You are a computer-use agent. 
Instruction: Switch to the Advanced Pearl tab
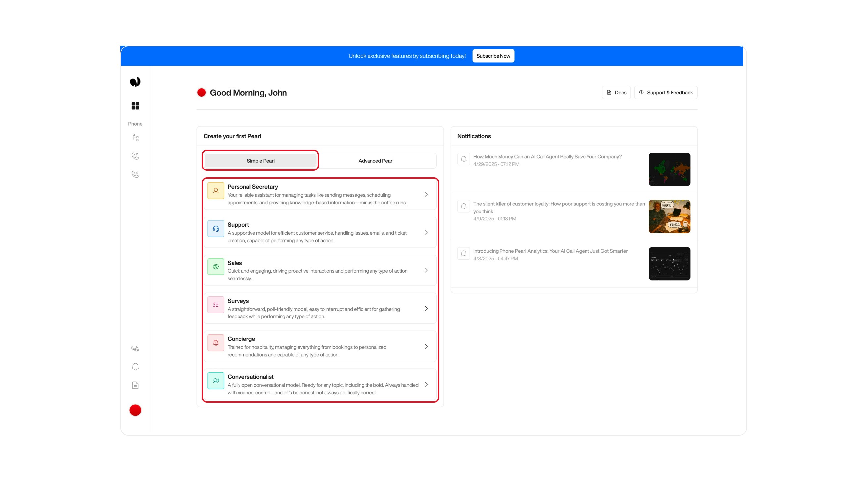coord(375,161)
